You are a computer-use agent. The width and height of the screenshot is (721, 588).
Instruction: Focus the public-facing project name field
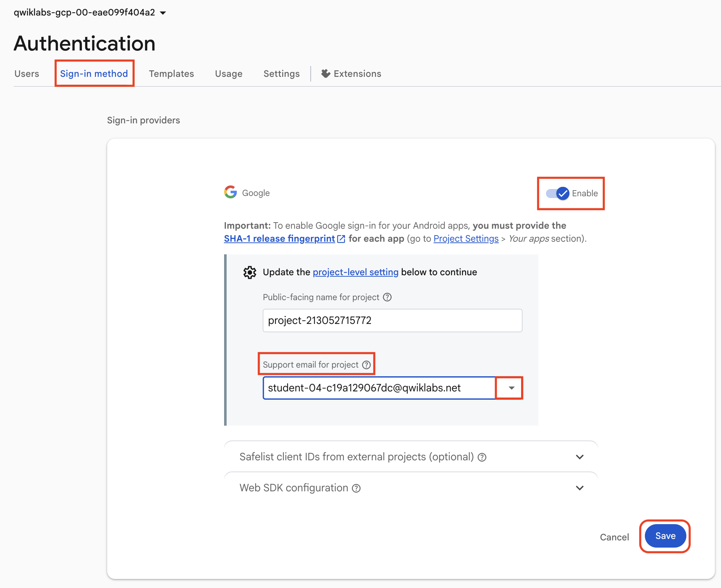(392, 320)
